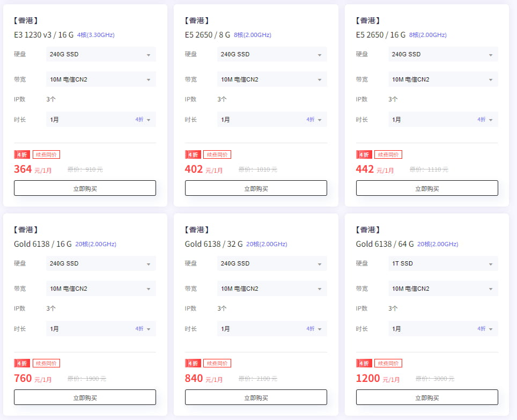Click the 续费同价 tag on the 1200 yuan plan

click(x=388, y=364)
